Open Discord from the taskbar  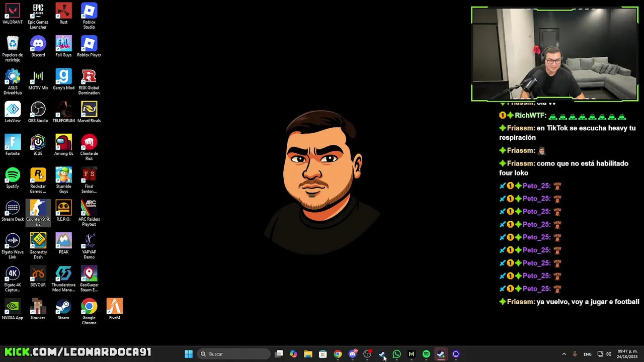point(353,354)
